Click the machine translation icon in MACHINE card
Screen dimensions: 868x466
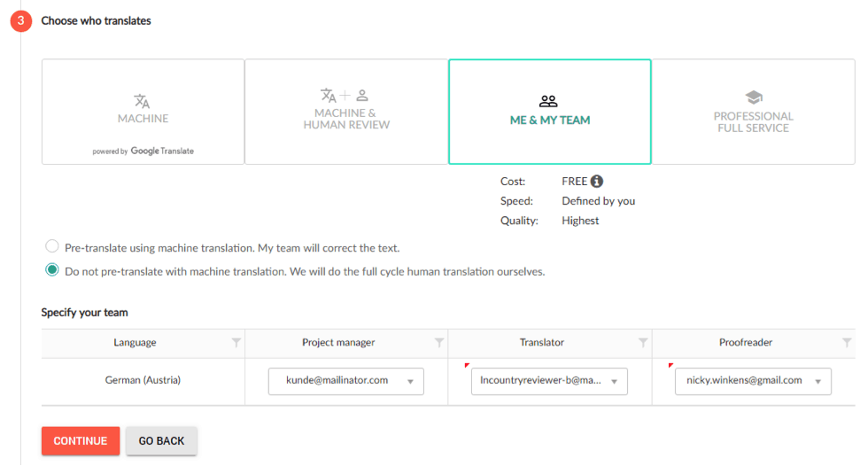click(142, 101)
